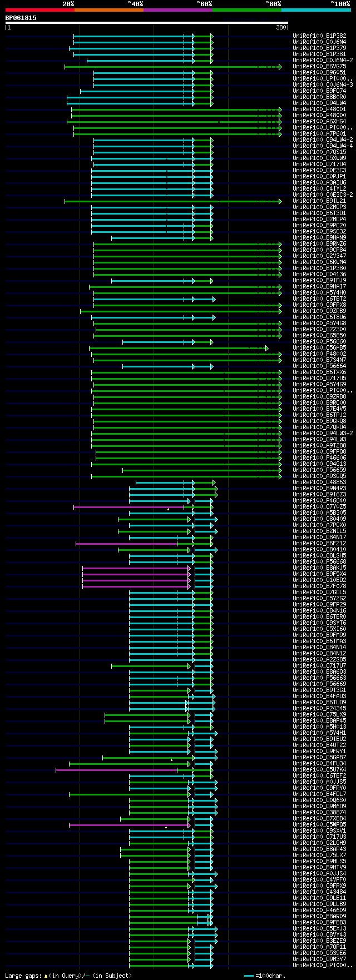356x980 pixels.
Task: Select the UniRef100_Q94LW4-4 label
Action: (x=323, y=146)
